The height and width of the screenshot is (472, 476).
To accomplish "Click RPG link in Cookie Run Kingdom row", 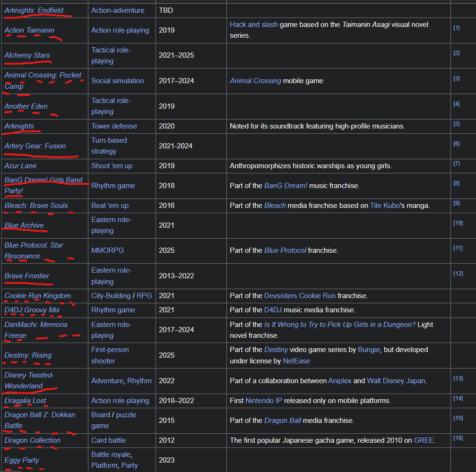I will tap(144, 296).
